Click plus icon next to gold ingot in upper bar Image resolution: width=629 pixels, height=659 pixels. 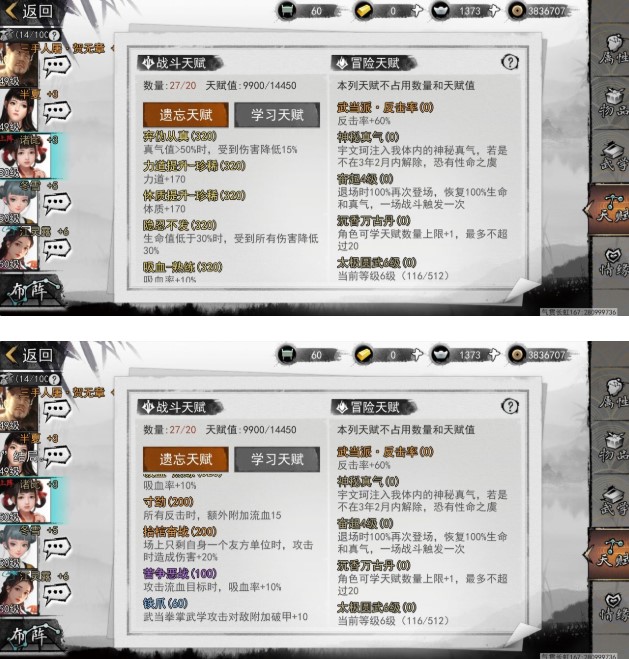pos(417,11)
